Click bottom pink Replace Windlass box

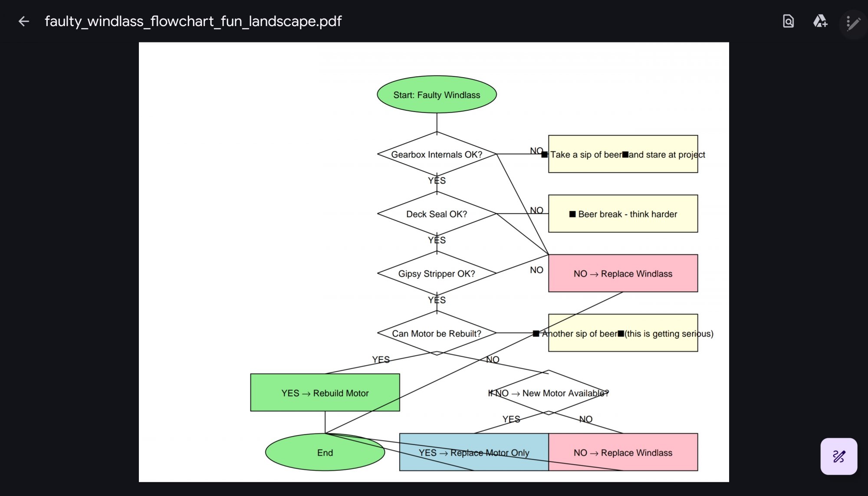coord(623,453)
